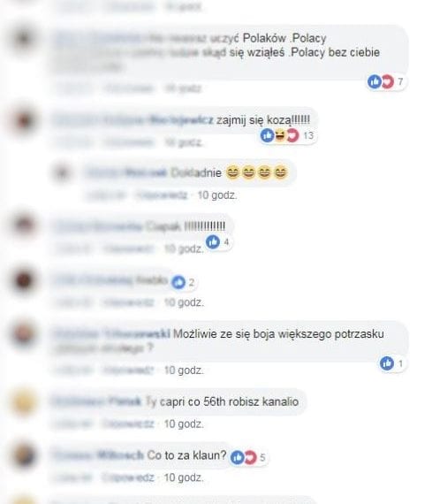This screenshot has height=504, width=432.
Task: Click the like icon on 'Co to za klaun?'
Action: pos(237,457)
